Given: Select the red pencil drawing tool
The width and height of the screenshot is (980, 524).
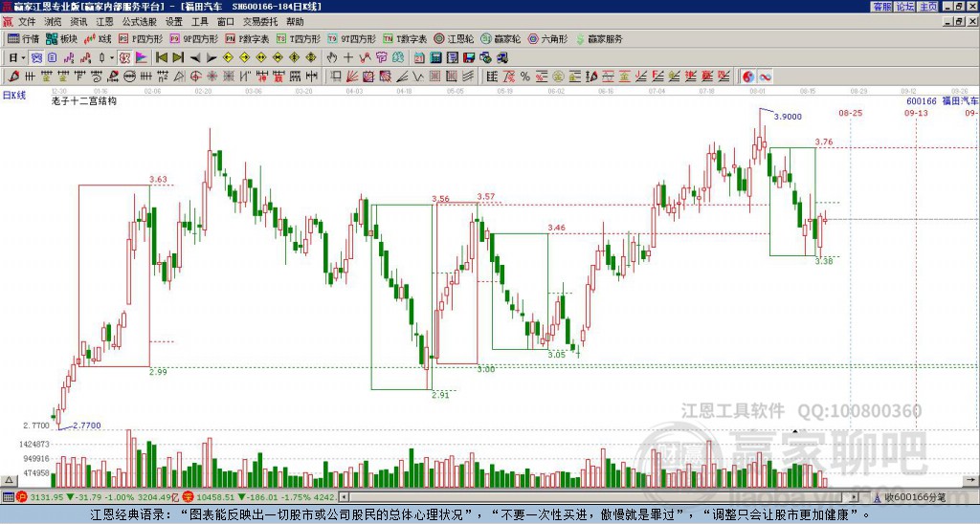Looking at the screenshot, I should [13, 76].
